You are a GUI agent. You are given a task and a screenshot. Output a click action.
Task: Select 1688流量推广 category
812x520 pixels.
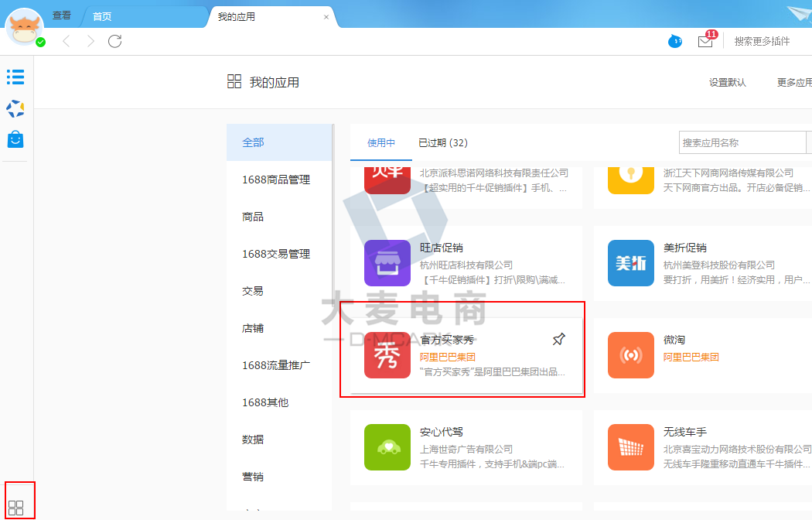[x=279, y=365]
